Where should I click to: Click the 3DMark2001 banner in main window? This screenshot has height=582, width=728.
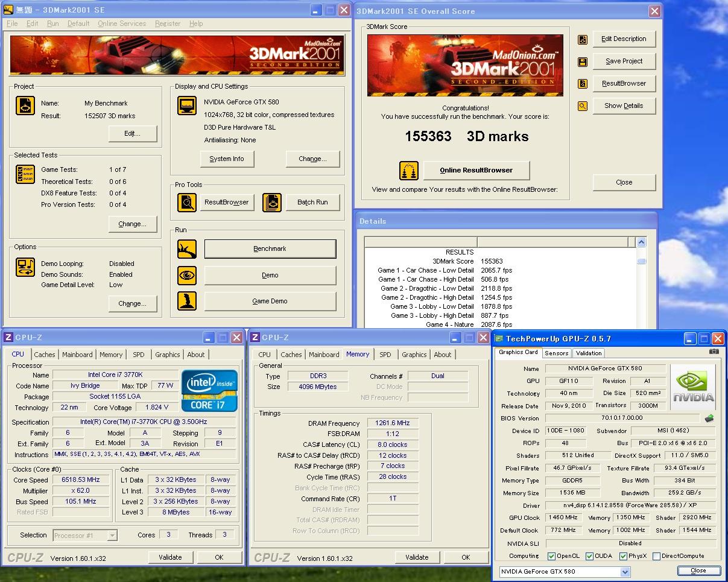coord(177,57)
